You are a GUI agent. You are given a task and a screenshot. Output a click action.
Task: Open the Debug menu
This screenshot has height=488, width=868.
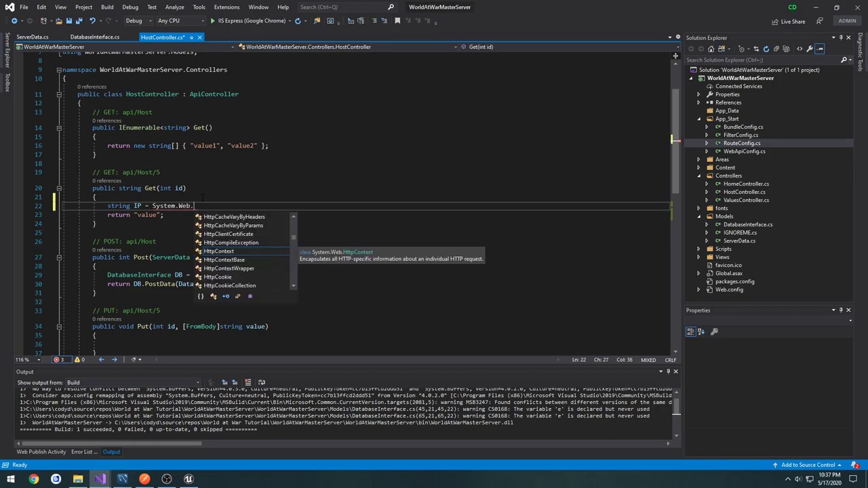coord(130,7)
